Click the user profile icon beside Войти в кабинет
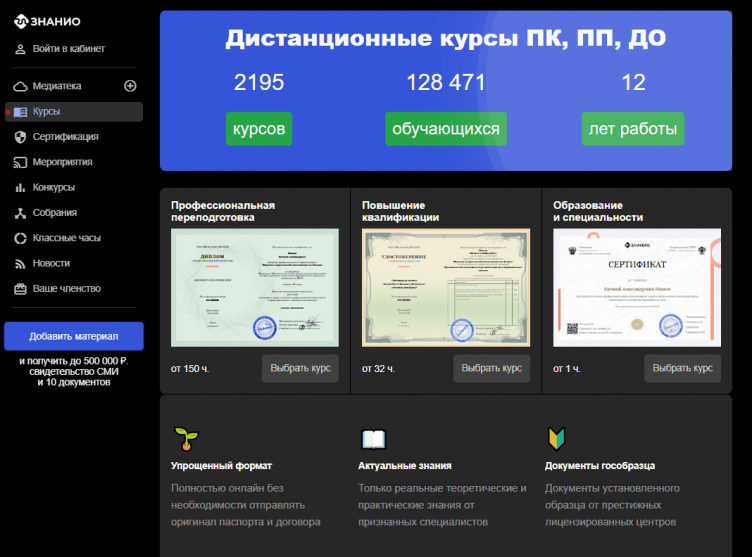This screenshot has width=752, height=557. (x=20, y=49)
